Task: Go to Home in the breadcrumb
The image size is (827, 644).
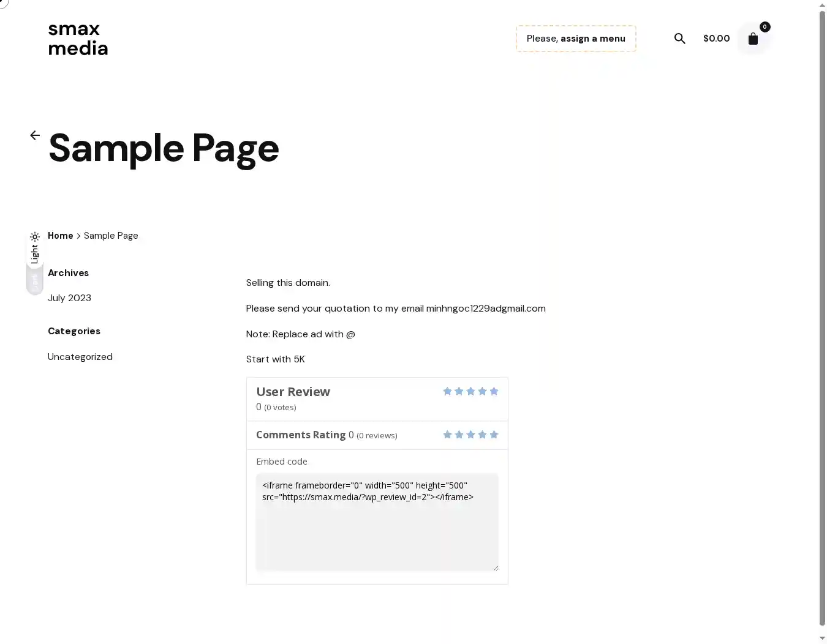Action: click(60, 236)
